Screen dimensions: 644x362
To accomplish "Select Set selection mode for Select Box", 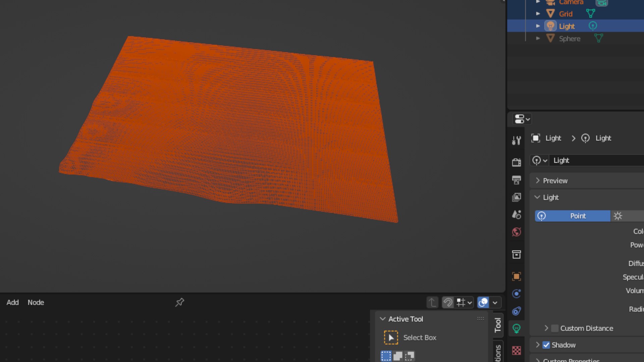I will click(x=386, y=356).
